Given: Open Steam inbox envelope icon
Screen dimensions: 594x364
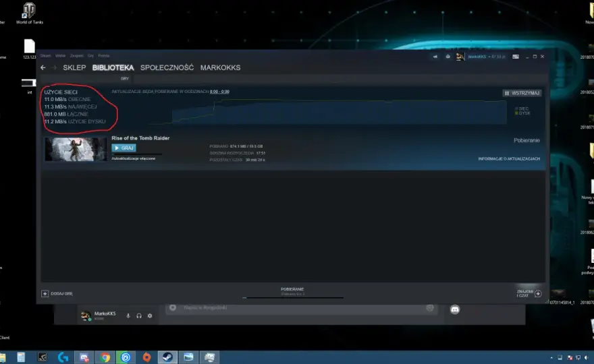Looking at the screenshot, I should click(448, 57).
